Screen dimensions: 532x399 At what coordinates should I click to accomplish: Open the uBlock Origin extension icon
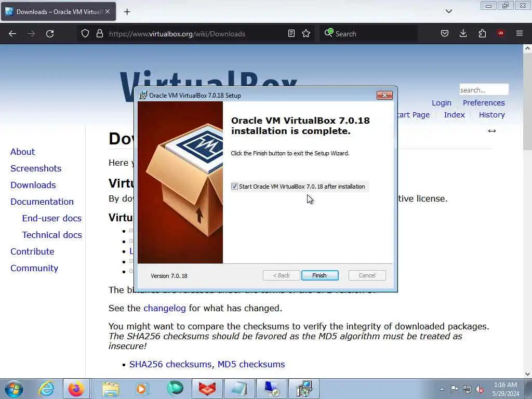[x=501, y=33]
